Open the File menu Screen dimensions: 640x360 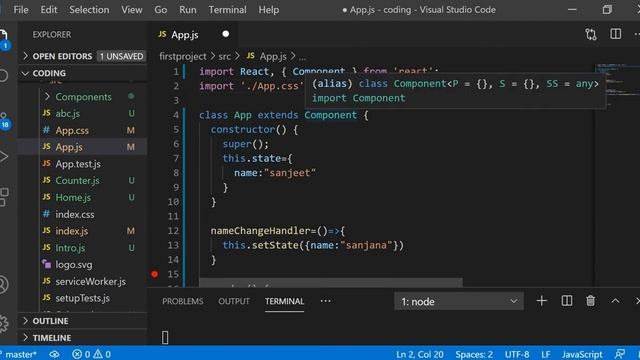[21, 10]
